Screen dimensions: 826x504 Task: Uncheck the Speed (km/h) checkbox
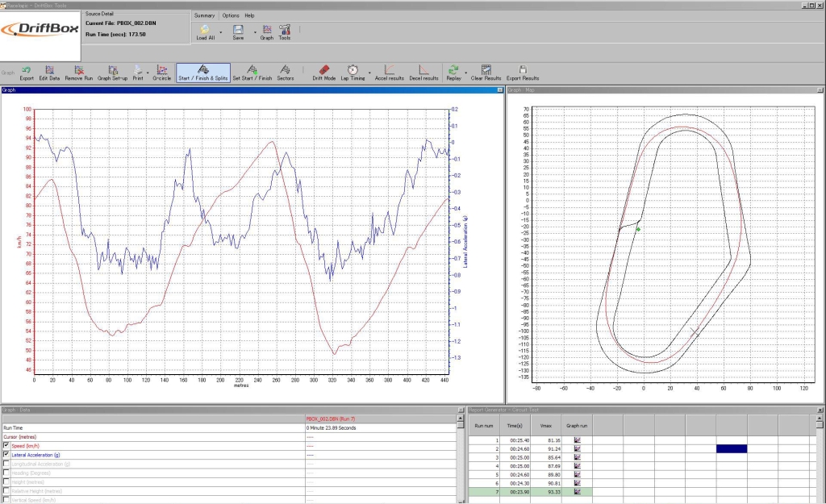click(7, 445)
